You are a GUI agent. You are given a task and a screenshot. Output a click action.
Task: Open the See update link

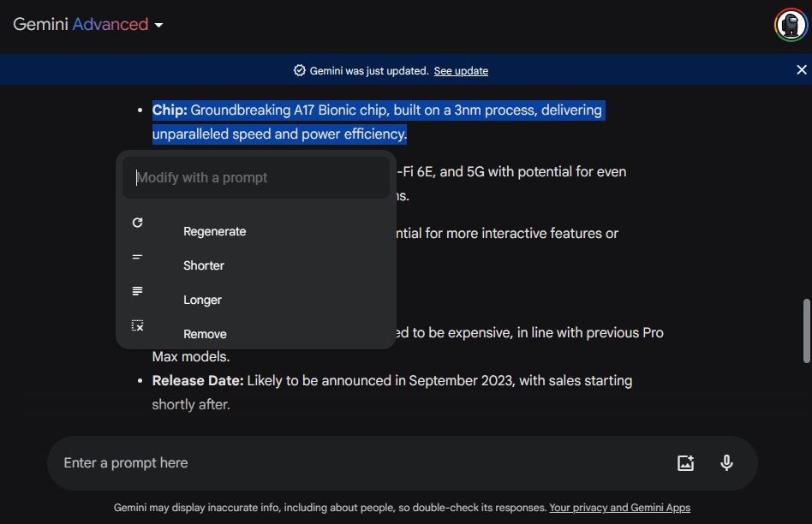[461, 71]
